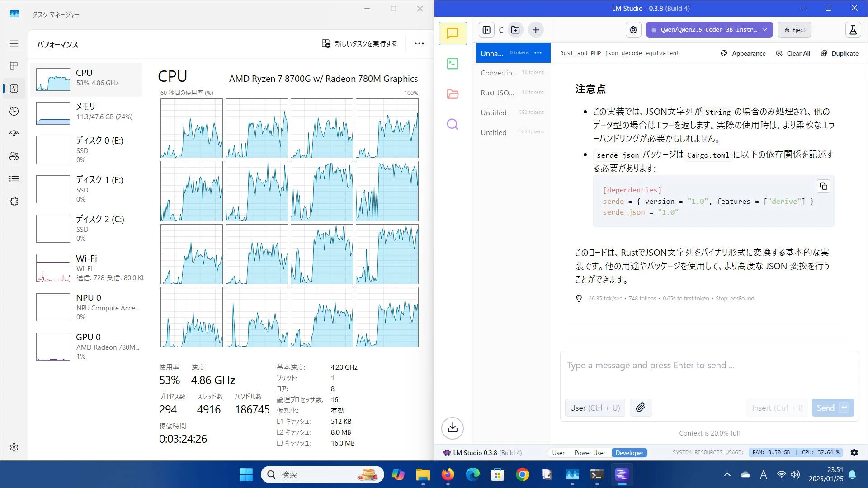Open the flask settings panel icon
The height and width of the screenshot is (488, 868).
(853, 30)
